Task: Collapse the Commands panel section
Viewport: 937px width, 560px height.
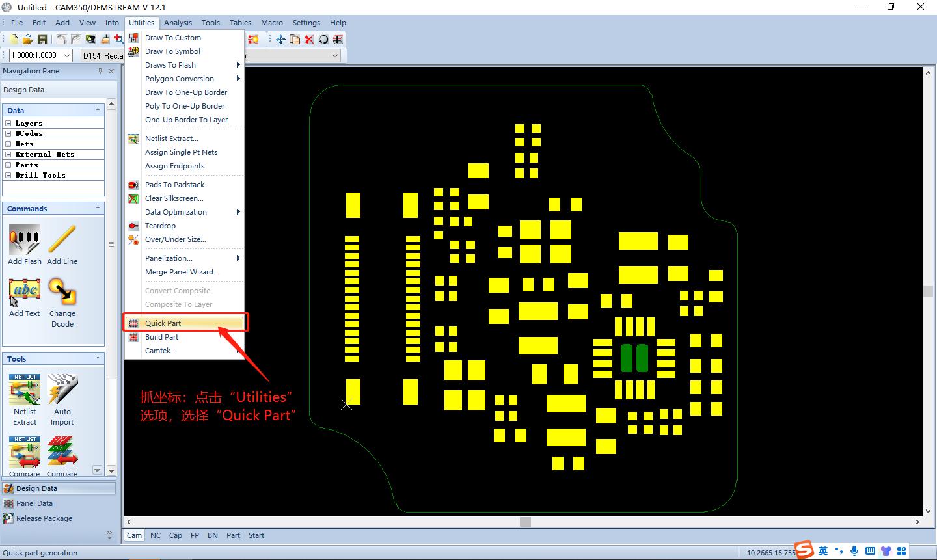Action: tap(98, 208)
